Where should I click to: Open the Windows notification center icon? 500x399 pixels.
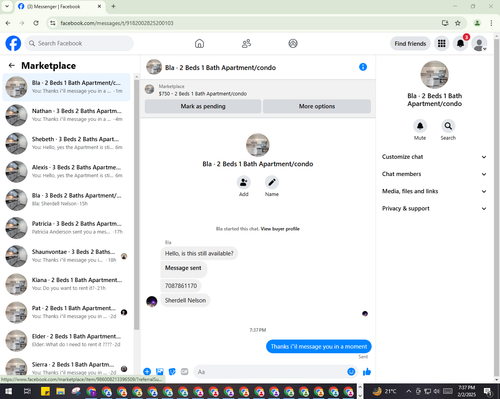click(488, 391)
